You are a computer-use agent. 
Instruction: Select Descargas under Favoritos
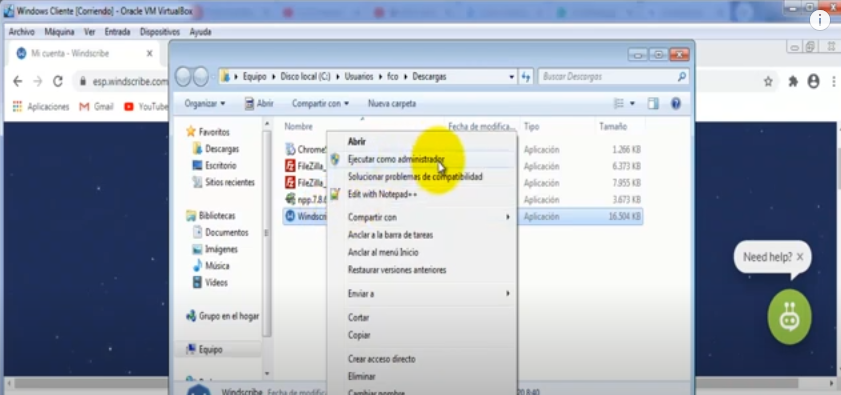click(216, 149)
